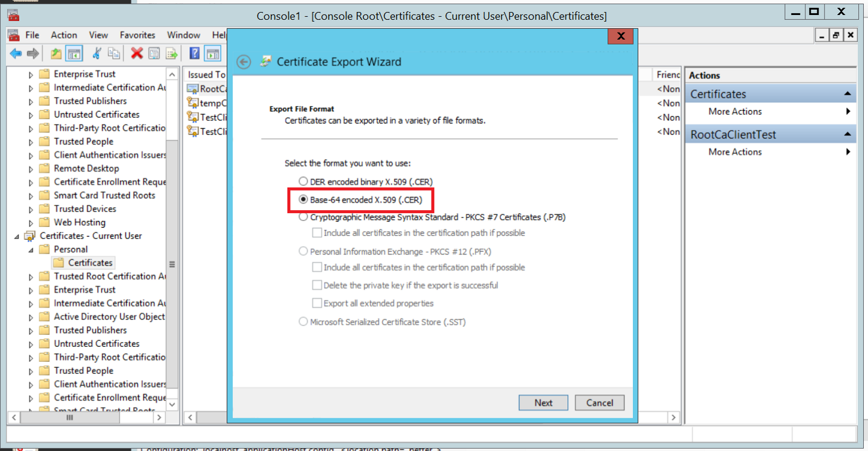Collapse the Certificates - Current User node
The width and height of the screenshot is (868, 451).
pos(17,236)
